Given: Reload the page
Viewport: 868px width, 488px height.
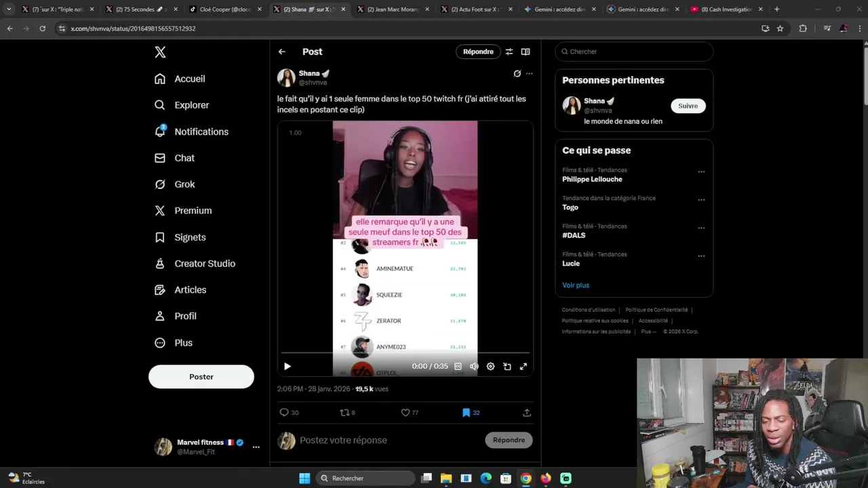Looking at the screenshot, I should pos(42,28).
